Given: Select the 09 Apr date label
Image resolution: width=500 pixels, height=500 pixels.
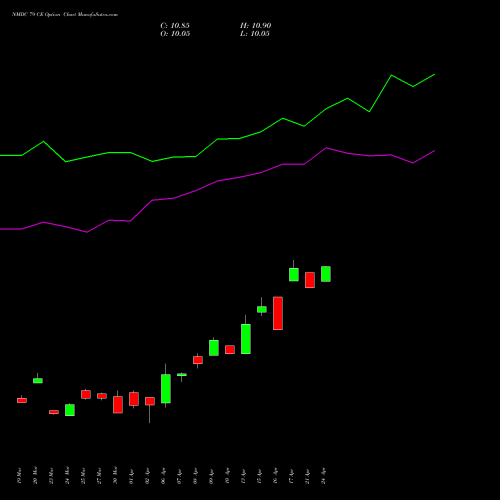Looking at the screenshot, I should [x=211, y=477].
